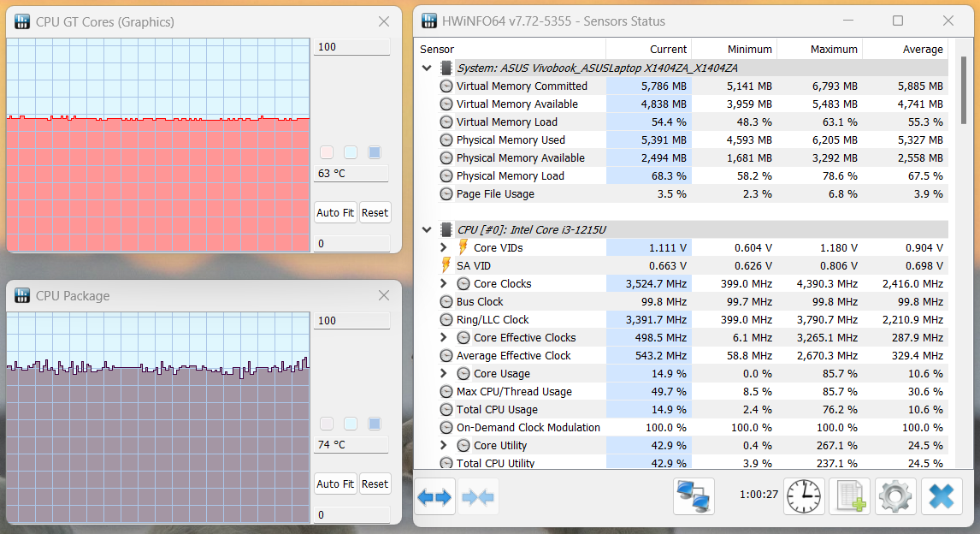
Task: Start logging with the spreadsheet plus icon
Action: click(x=849, y=496)
